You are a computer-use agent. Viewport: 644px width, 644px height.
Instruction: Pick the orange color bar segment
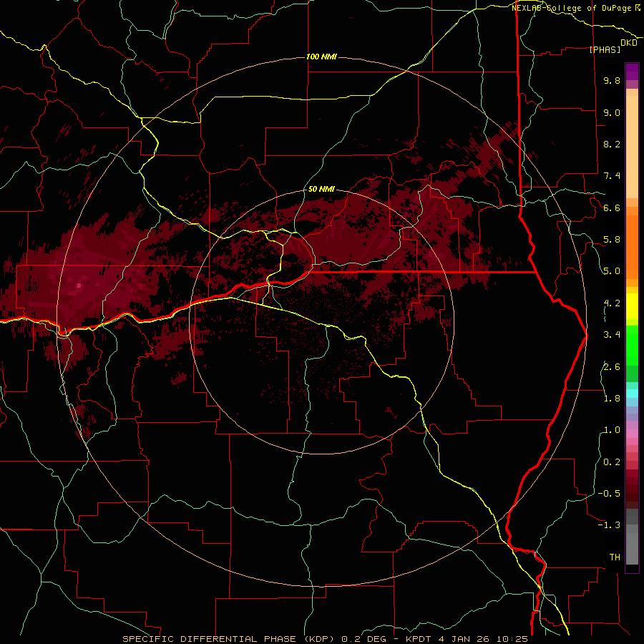(632, 247)
